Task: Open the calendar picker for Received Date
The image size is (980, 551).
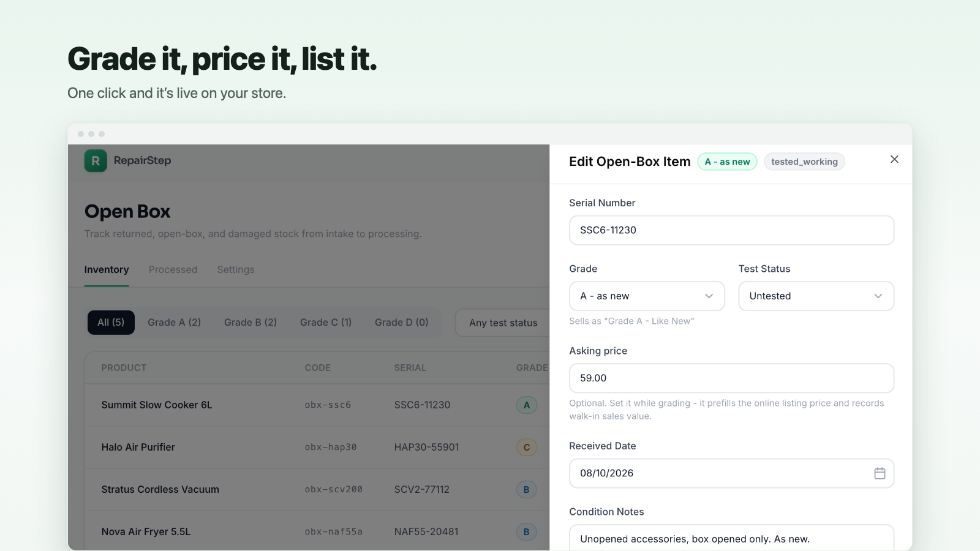Action: point(880,473)
